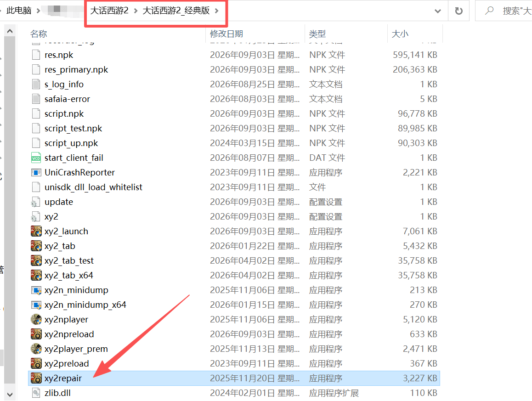Image resolution: width=532 pixels, height=401 pixels.
Task: Sort by 修改日期 column header
Action: (226, 34)
